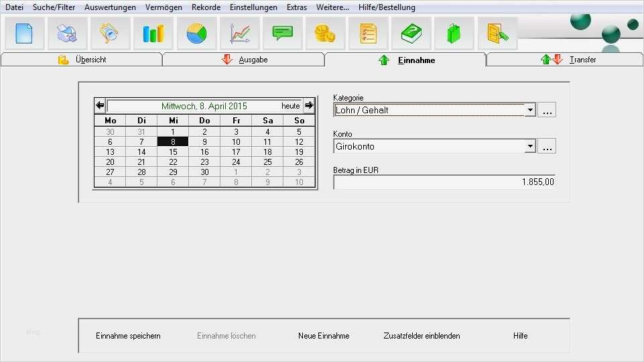The width and height of the screenshot is (644, 362).
Task: Click the gold coins icon
Action: (x=325, y=34)
